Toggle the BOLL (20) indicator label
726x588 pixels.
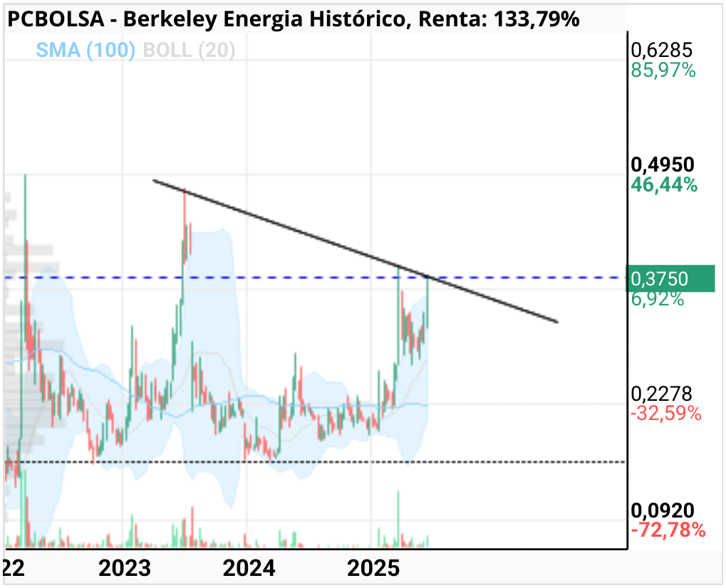[189, 50]
